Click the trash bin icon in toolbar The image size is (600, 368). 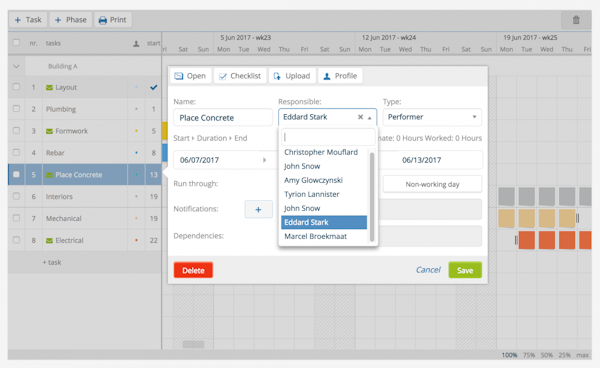coord(576,20)
